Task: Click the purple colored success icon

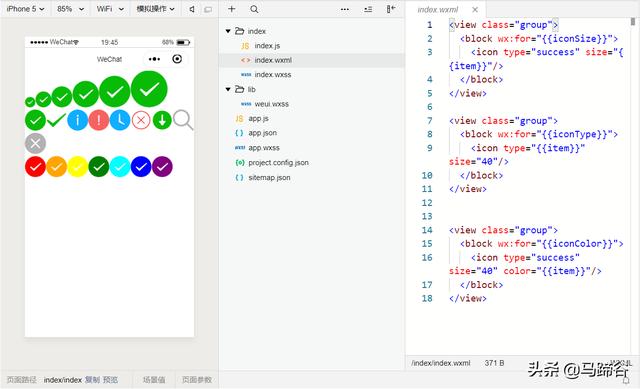Action: (x=162, y=167)
